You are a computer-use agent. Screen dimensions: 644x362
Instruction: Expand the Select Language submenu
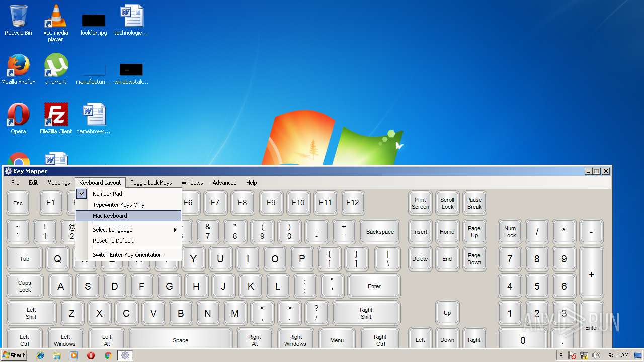point(128,230)
